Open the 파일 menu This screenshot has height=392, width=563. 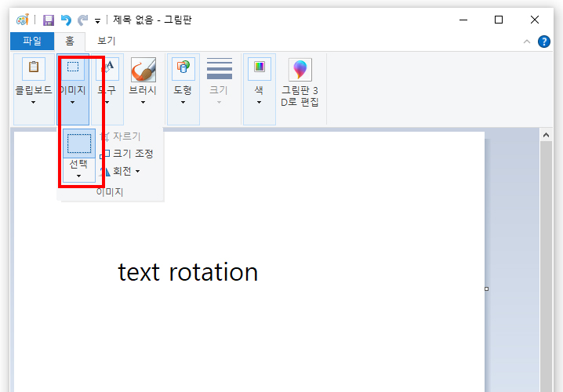32,41
